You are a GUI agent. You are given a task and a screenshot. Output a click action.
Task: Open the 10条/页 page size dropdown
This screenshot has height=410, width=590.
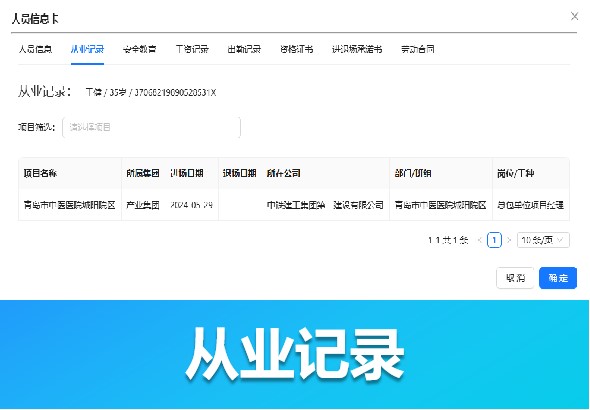(x=543, y=240)
